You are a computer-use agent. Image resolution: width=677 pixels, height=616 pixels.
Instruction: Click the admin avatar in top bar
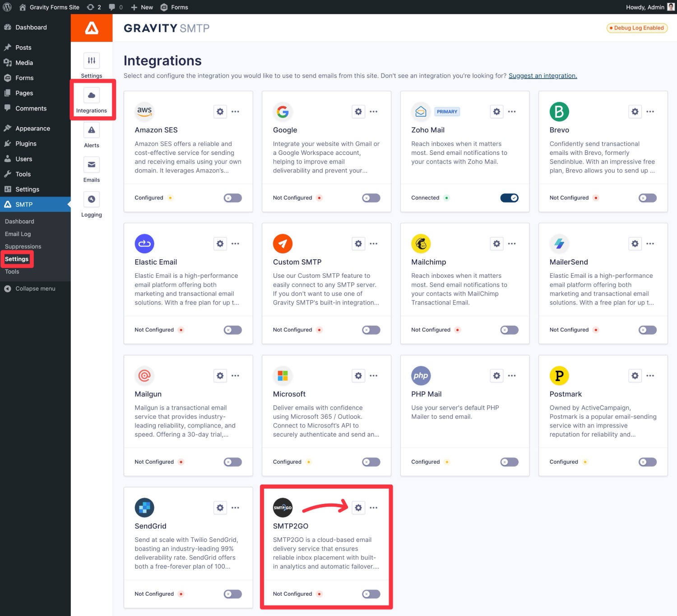[671, 7]
